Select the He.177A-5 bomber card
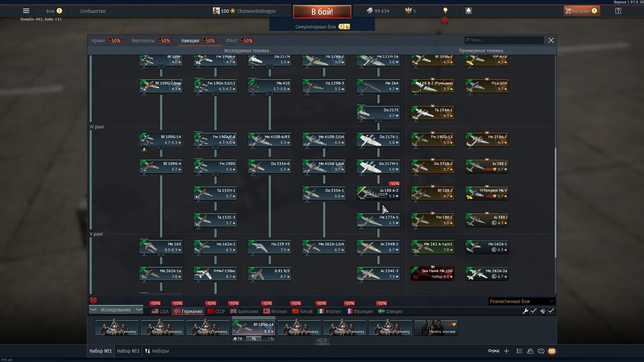This screenshot has height=362, width=644. pos(378,220)
